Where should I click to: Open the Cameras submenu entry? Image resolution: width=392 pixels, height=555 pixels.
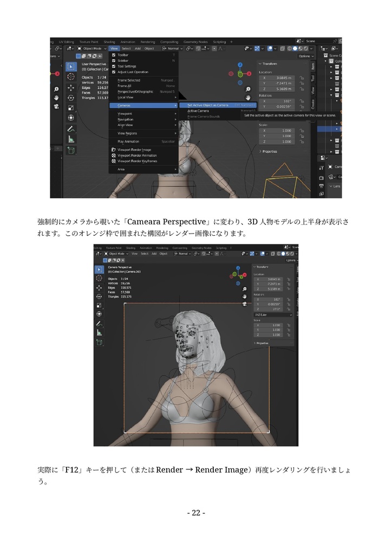143,106
